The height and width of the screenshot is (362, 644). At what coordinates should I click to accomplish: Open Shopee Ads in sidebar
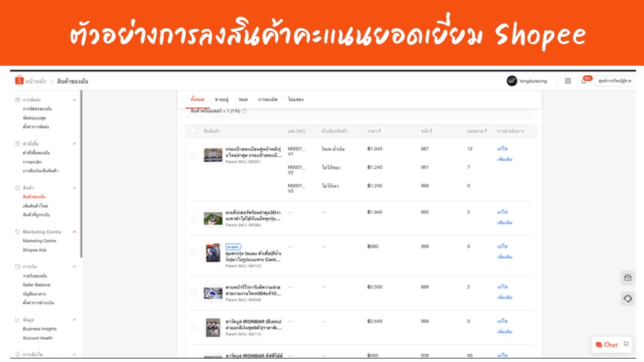(34, 250)
